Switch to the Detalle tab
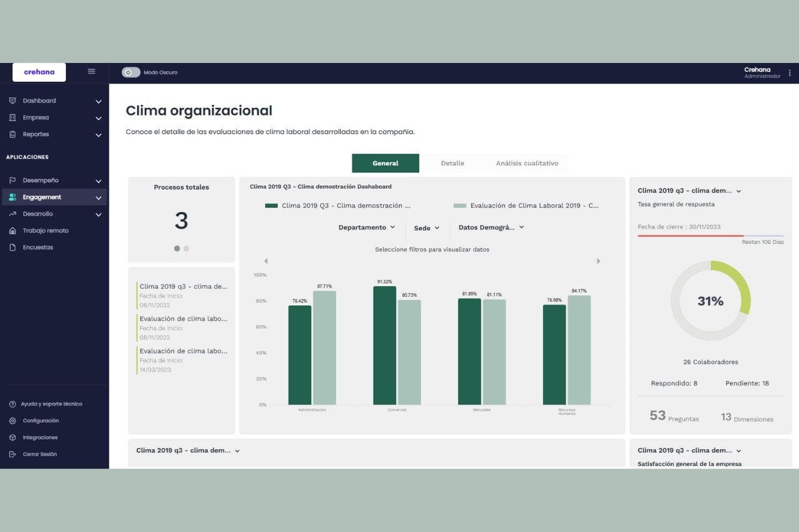This screenshot has width=799, height=532. 452,163
